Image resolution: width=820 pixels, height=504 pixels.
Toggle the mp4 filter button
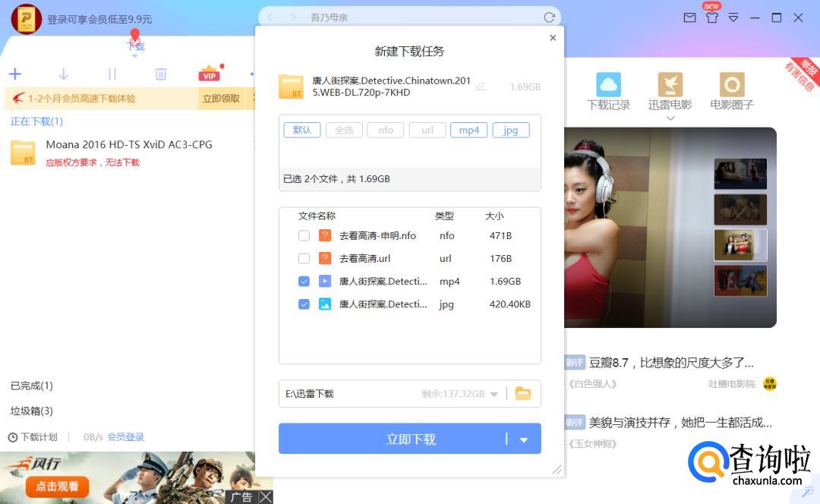click(469, 131)
